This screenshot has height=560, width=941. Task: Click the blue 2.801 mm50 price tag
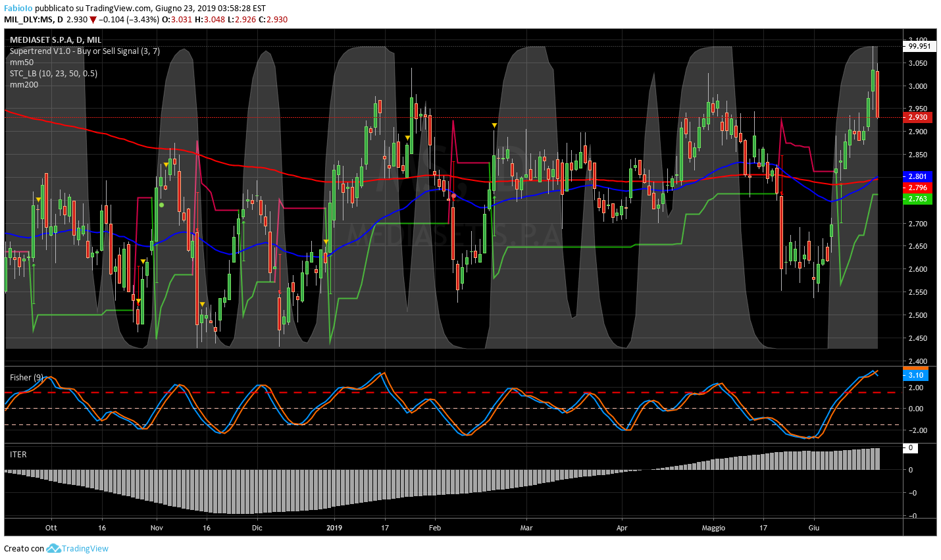click(x=917, y=176)
